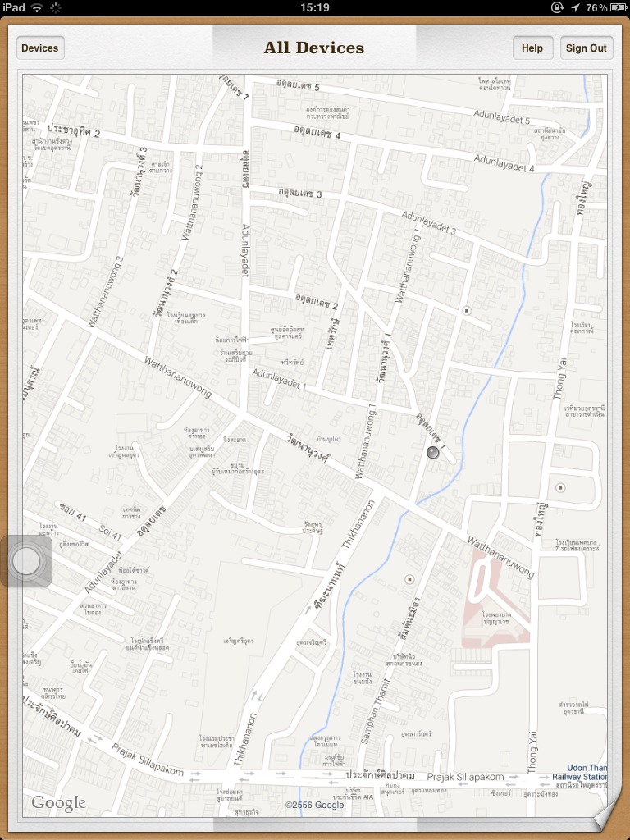The height and width of the screenshot is (840, 630).
Task: Tap the hospital area marker
Action: (x=495, y=594)
